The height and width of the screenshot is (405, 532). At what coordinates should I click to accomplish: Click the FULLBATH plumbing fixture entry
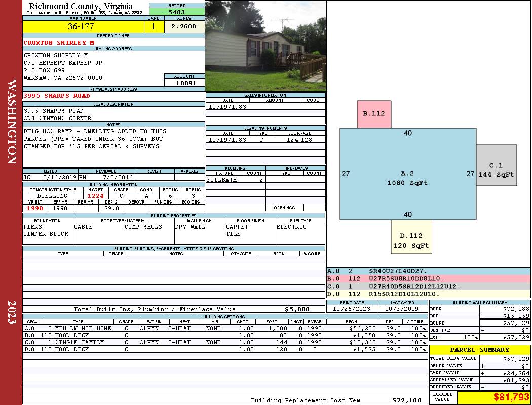222,180
